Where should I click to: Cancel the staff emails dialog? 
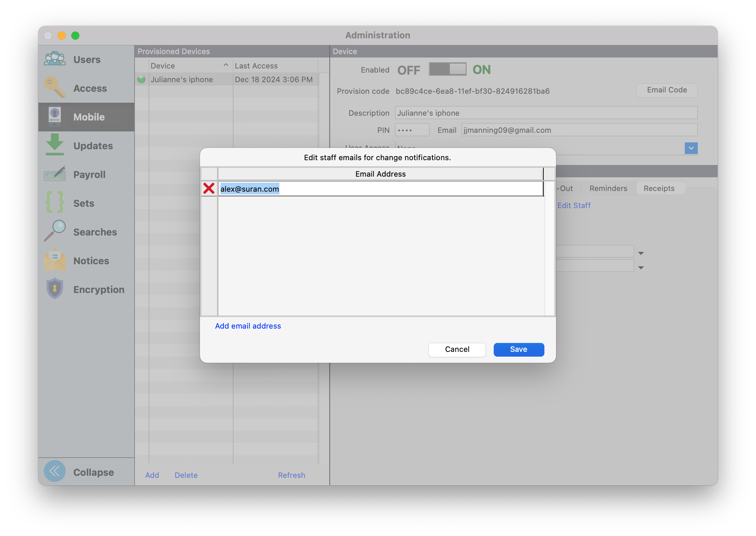click(x=457, y=349)
